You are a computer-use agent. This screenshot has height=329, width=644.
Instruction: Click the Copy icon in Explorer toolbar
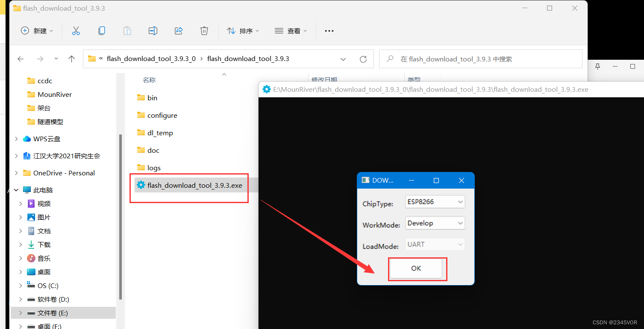[102, 31]
